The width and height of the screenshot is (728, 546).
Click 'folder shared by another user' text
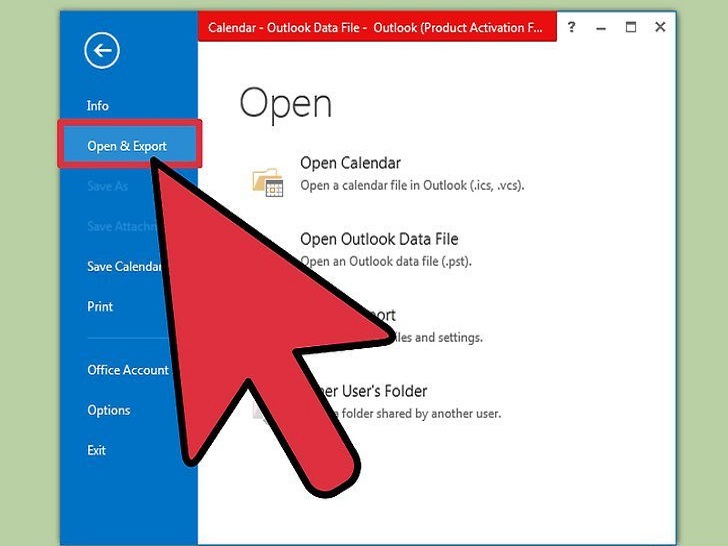421,414
